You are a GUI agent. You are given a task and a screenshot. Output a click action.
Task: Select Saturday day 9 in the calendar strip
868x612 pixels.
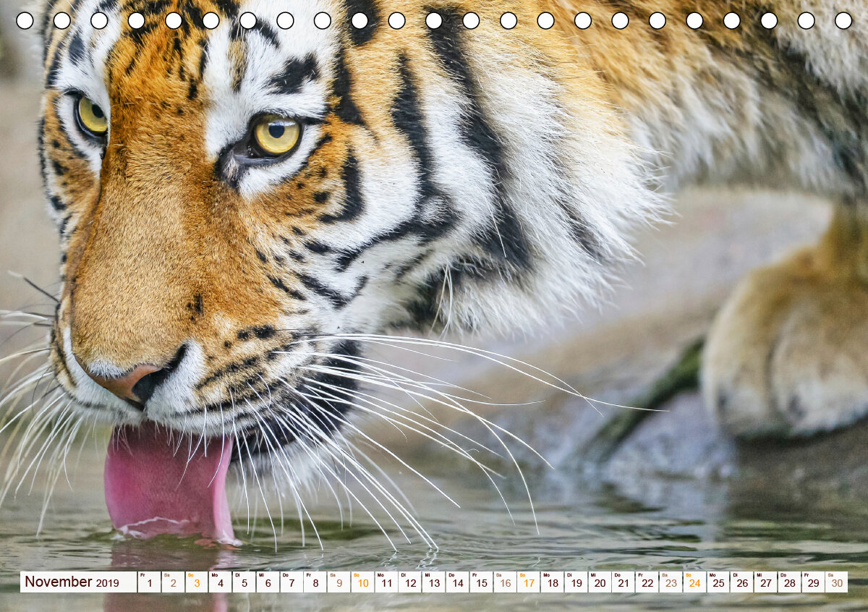[x=339, y=582]
